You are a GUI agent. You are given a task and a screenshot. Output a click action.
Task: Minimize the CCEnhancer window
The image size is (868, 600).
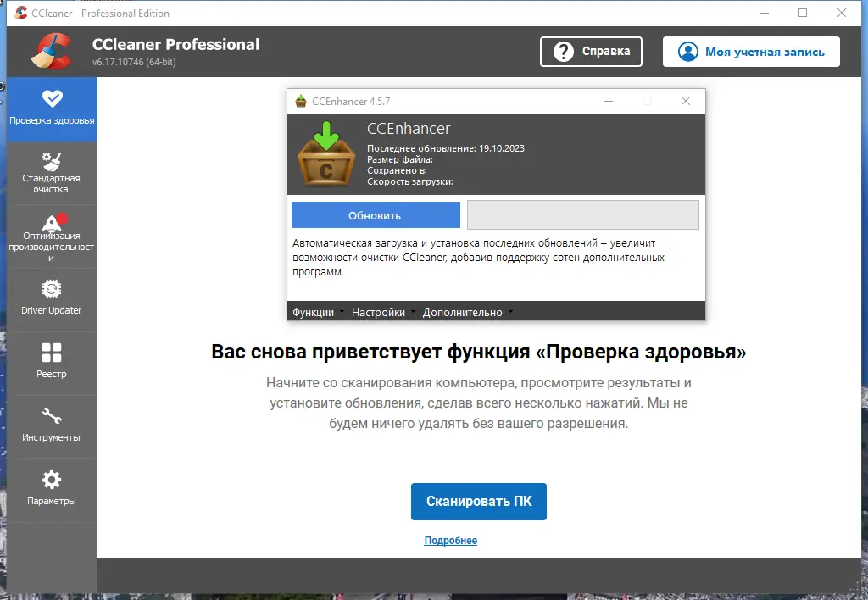pos(609,101)
